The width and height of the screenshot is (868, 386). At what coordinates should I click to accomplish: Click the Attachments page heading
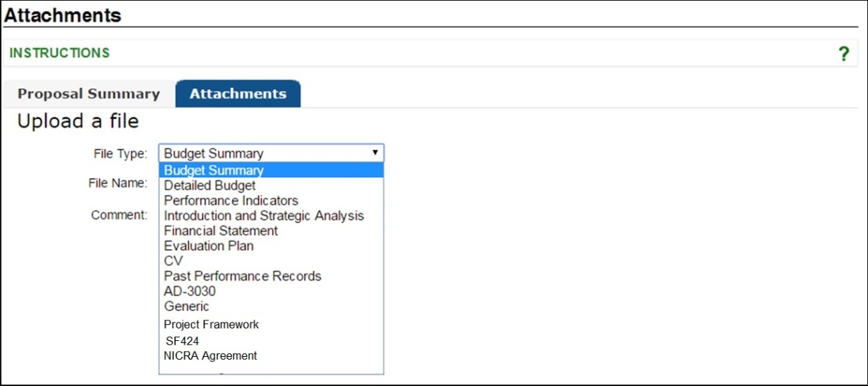[63, 15]
